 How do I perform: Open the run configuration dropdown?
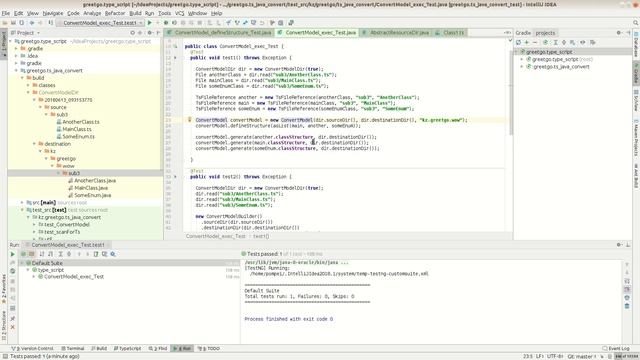tap(100, 23)
